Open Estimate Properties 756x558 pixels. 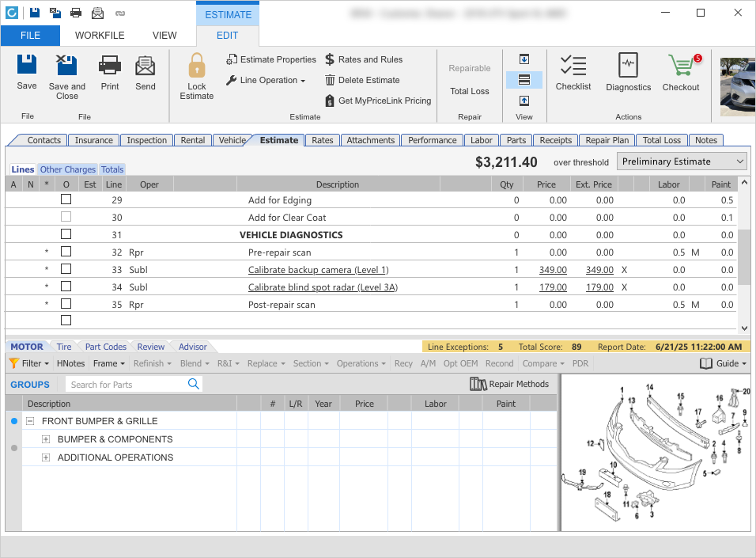click(271, 59)
